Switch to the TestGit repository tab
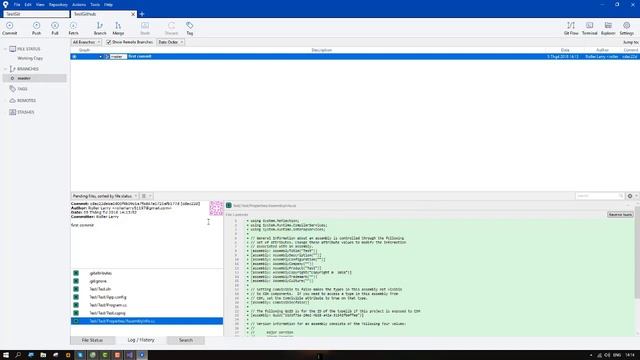This screenshot has width=640, height=360. (36, 14)
